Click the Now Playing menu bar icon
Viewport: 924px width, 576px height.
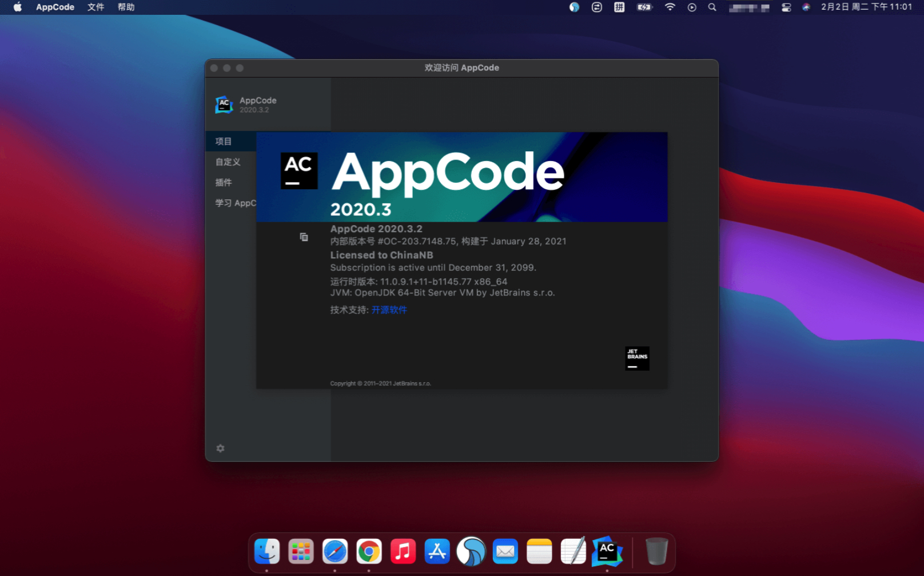692,7
